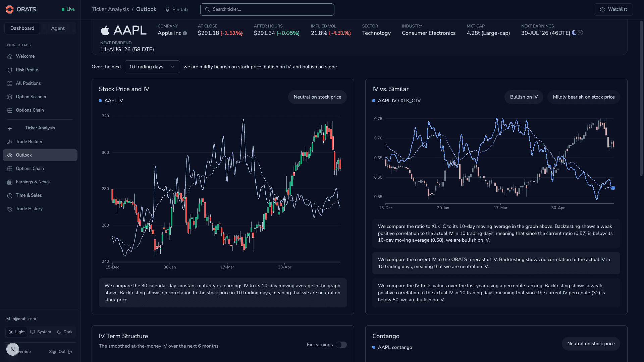Screen dimensions: 644x362
Task: Open Risk Profile in the sidebar
Action: click(x=40, y=70)
